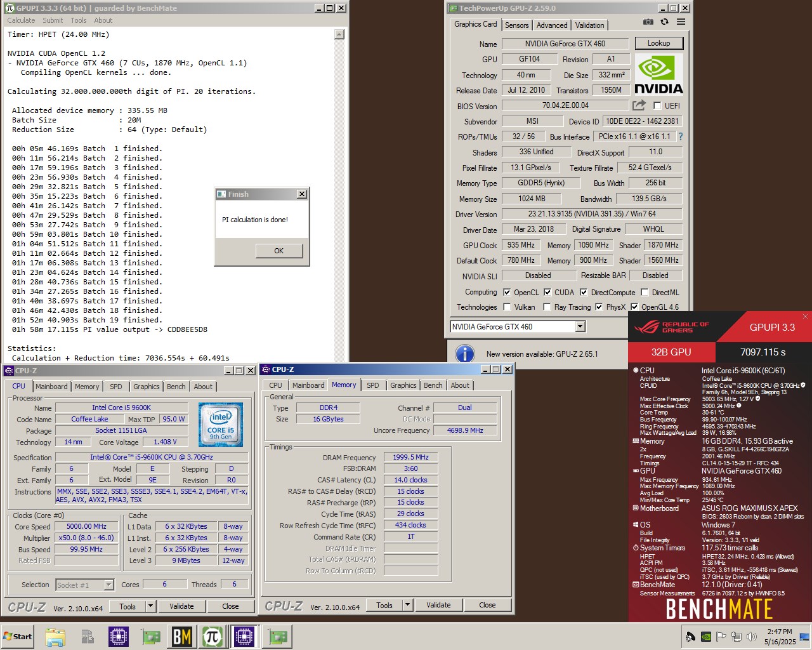
Task: Click the NVIDIA system tray icon
Action: click(706, 637)
